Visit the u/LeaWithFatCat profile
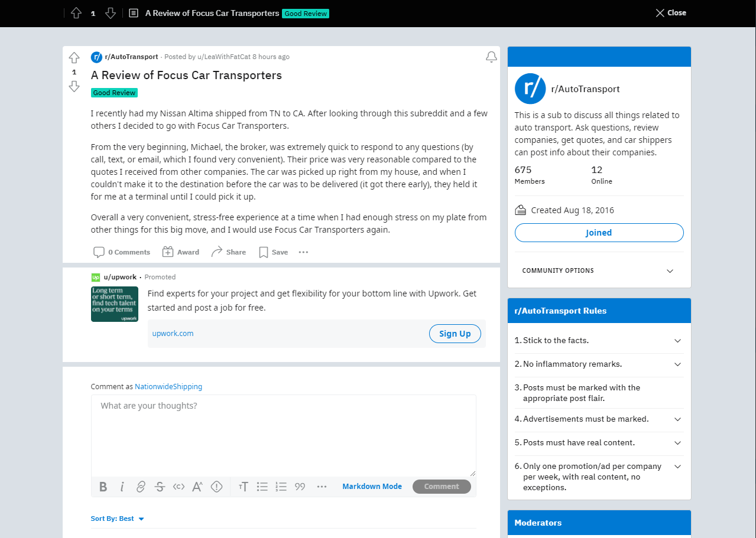The width and height of the screenshot is (756, 538). (x=223, y=57)
